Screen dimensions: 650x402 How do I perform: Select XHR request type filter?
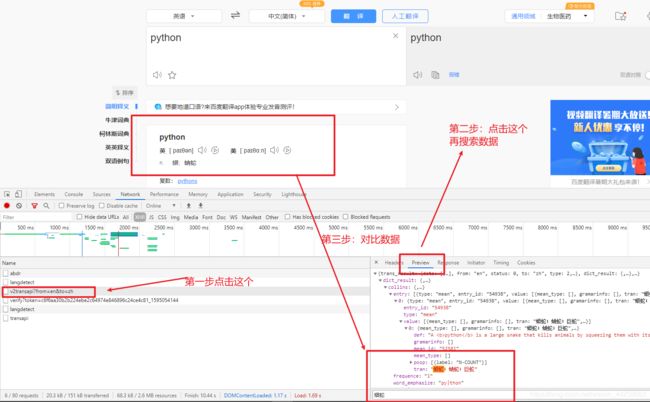(x=140, y=217)
